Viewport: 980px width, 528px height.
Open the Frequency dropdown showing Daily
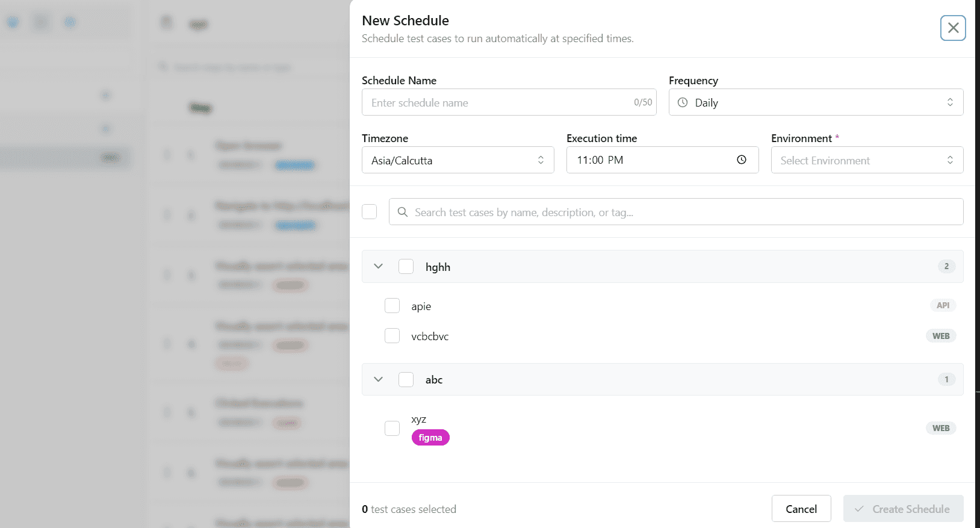(x=816, y=102)
